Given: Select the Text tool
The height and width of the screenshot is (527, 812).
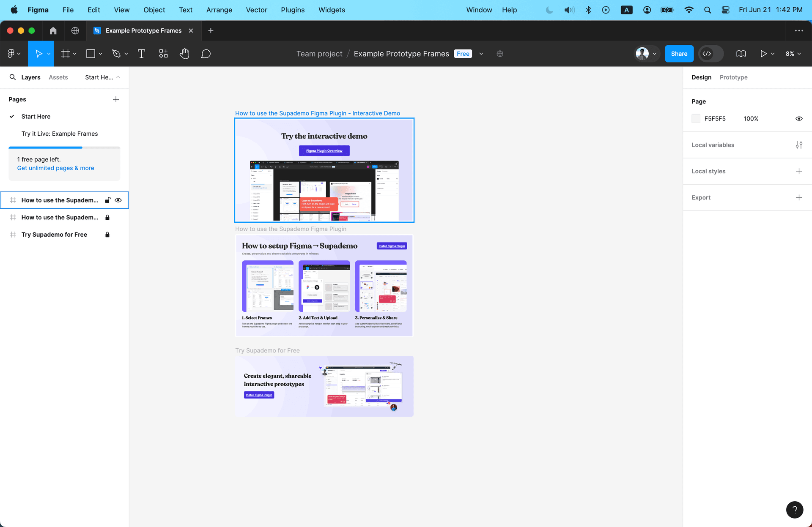Looking at the screenshot, I should tap(141, 54).
